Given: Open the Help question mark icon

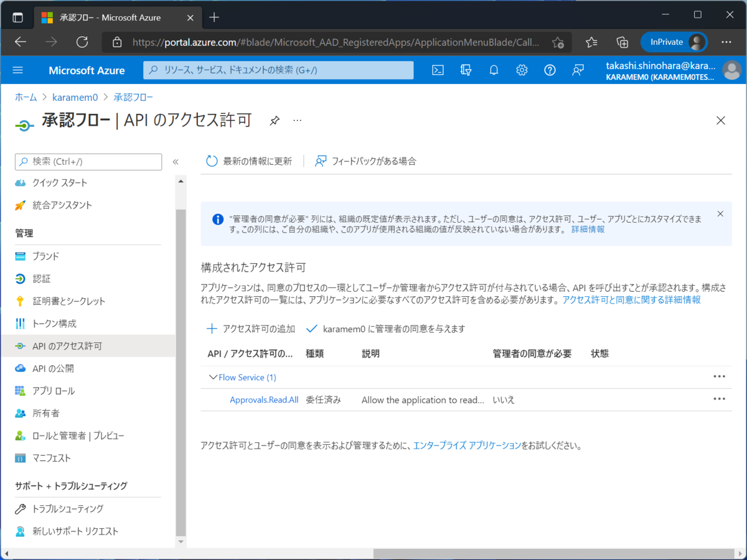Looking at the screenshot, I should point(550,70).
